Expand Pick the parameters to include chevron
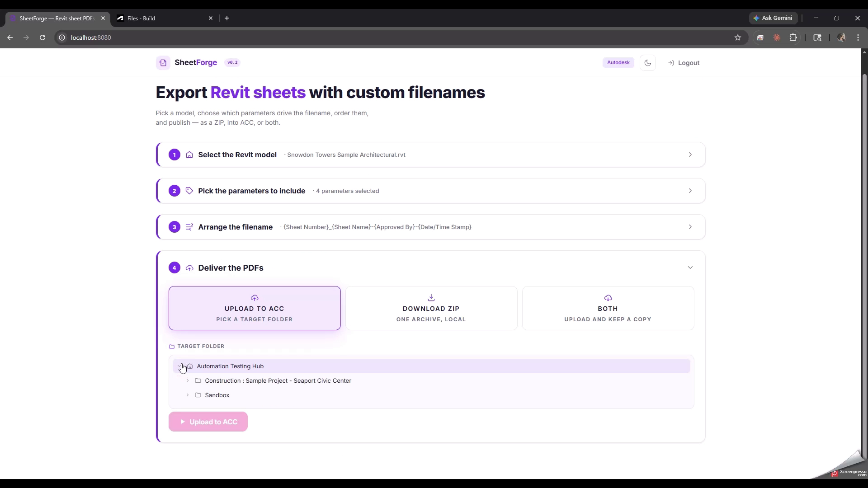868x488 pixels. tap(690, 191)
